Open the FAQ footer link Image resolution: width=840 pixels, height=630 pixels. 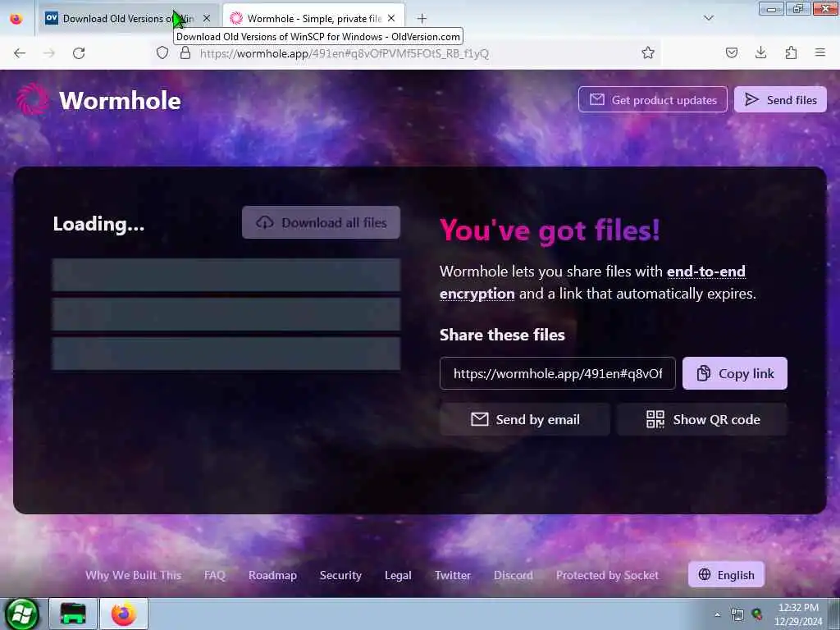click(215, 575)
